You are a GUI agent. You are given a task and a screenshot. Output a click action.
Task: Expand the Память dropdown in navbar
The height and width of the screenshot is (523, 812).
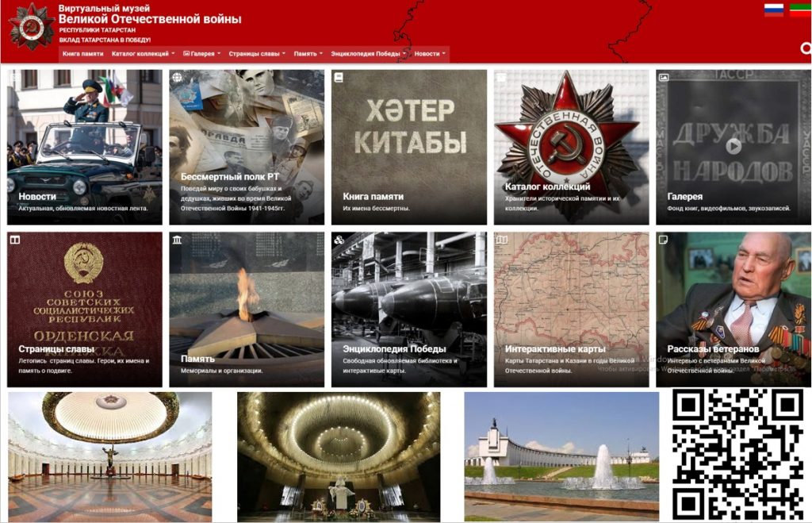(308, 54)
